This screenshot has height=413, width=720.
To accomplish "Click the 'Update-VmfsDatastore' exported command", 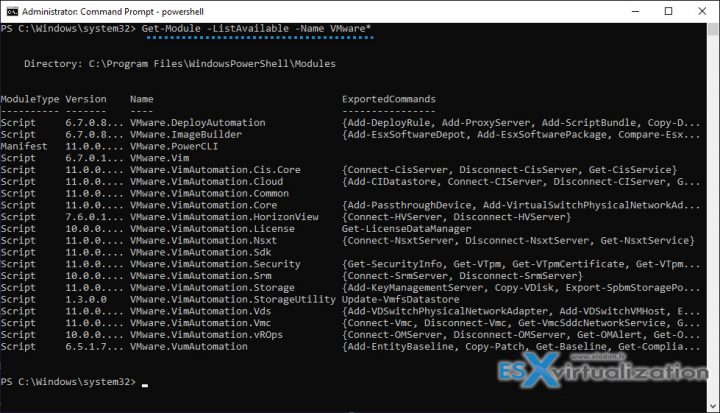I will pyautogui.click(x=400, y=300).
